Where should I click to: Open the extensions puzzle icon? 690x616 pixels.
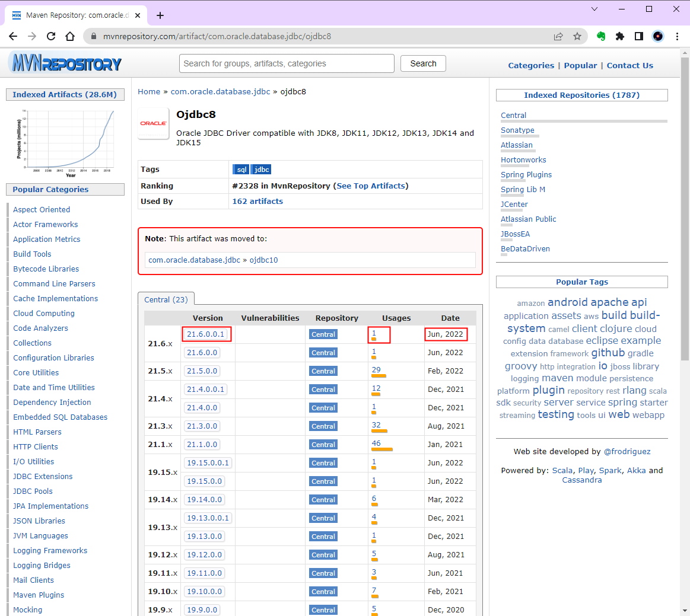[x=620, y=37]
